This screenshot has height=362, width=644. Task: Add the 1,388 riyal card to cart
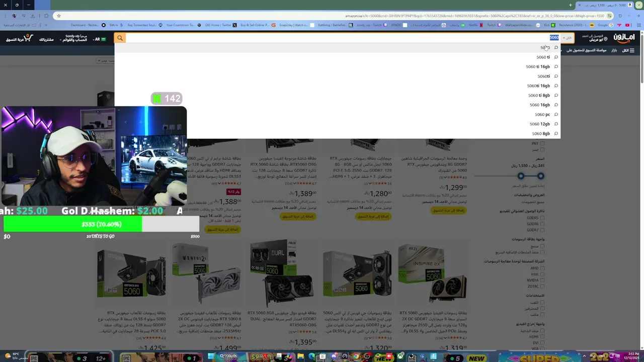(x=222, y=229)
